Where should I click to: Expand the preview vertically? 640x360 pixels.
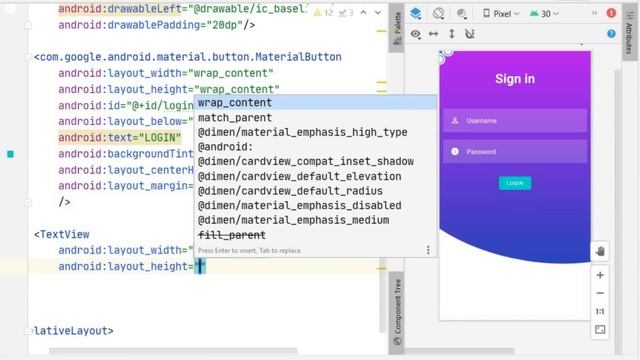[451, 34]
